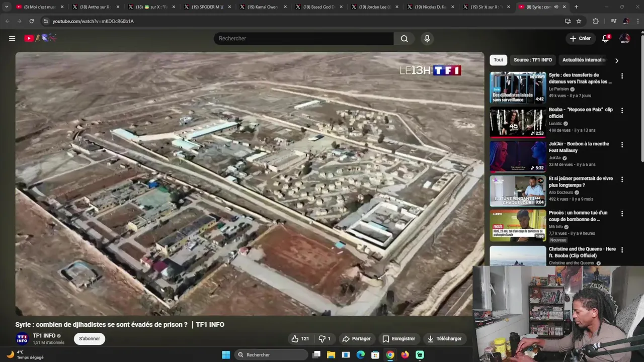
Task: Click the YouTube Rechercher search field
Action: click(x=304, y=39)
